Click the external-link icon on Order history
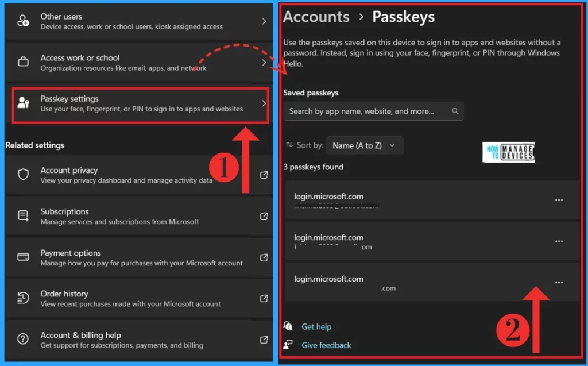588x366 pixels. click(x=264, y=298)
